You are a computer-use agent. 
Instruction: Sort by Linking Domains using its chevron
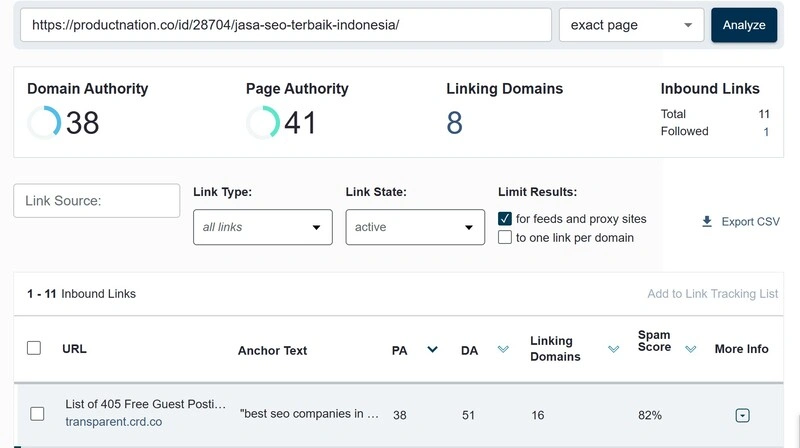[613, 349]
